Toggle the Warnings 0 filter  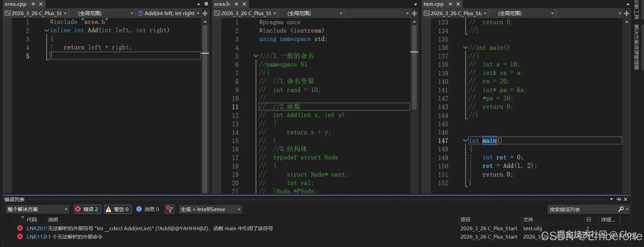[118, 209]
